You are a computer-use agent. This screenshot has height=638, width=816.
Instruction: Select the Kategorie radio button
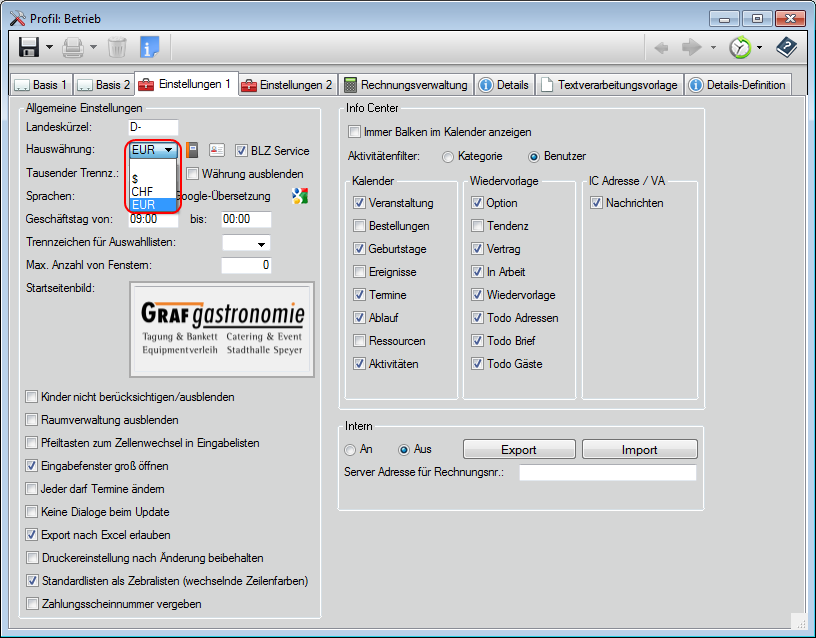447,156
